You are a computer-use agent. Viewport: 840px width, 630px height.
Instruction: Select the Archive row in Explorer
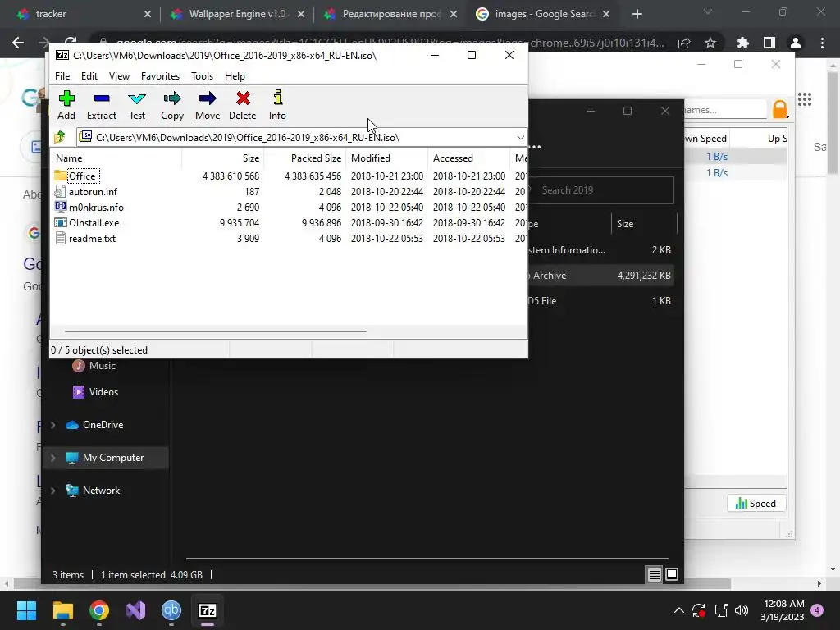600,276
